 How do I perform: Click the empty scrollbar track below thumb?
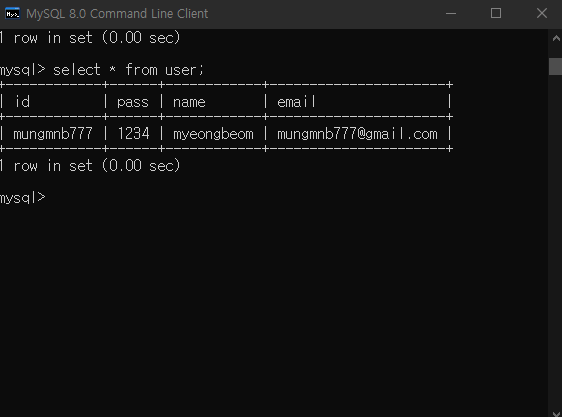pyautogui.click(x=556, y=240)
